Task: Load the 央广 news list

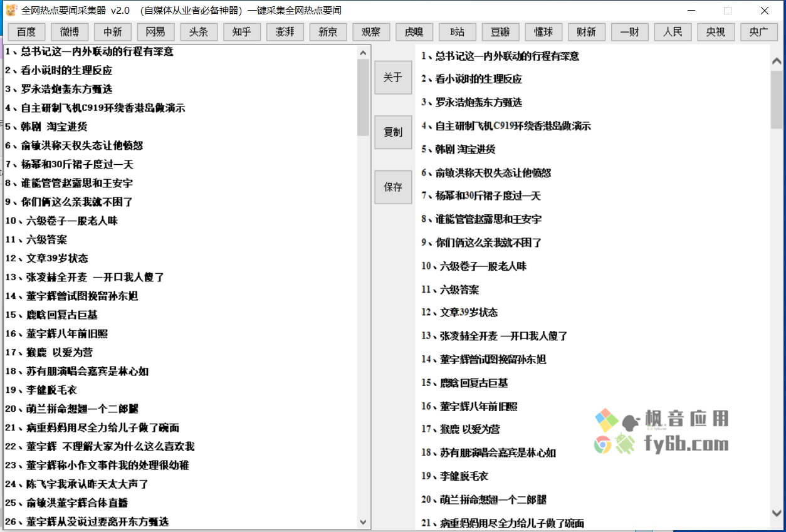Action: 758,32
